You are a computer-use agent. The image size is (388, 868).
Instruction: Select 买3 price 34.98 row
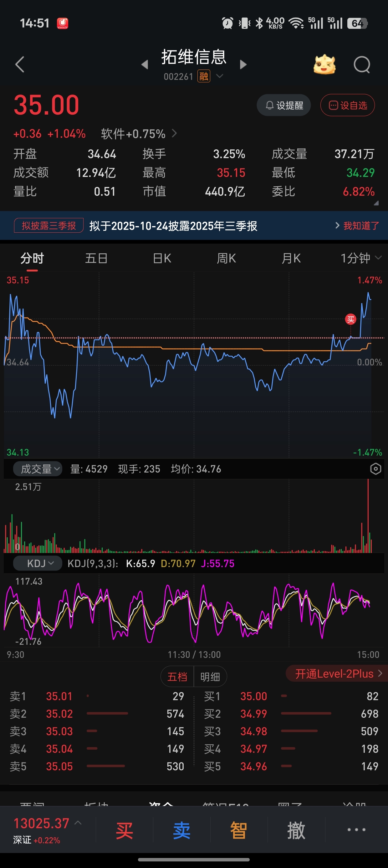[x=291, y=731]
